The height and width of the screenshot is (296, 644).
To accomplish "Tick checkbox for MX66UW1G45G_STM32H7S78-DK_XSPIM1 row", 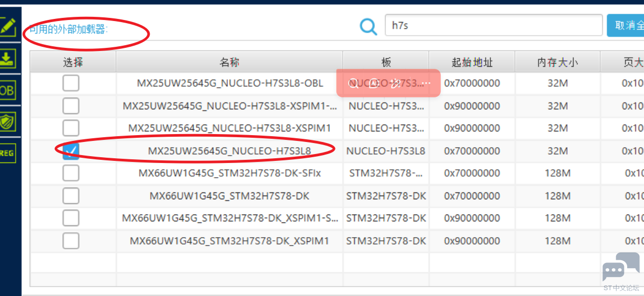I will click(x=71, y=241).
